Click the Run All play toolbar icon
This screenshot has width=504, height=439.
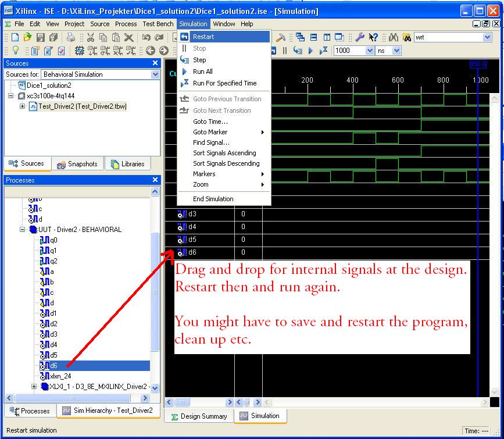[x=310, y=51]
